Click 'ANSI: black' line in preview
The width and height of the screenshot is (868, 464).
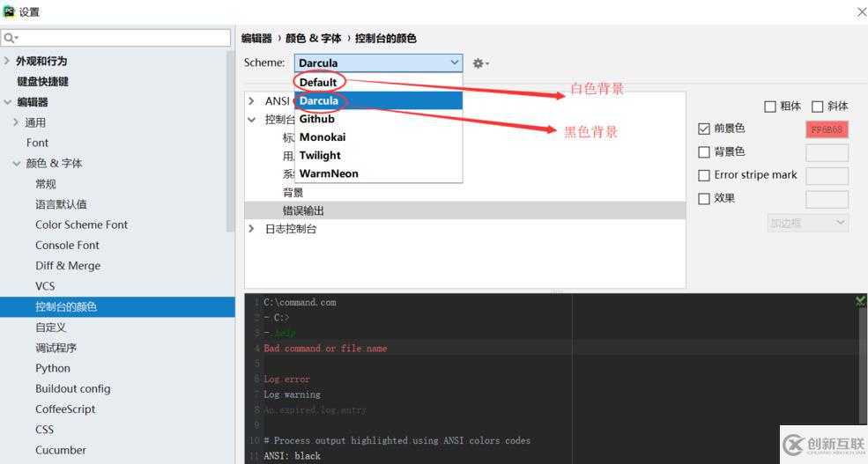pyautogui.click(x=292, y=456)
